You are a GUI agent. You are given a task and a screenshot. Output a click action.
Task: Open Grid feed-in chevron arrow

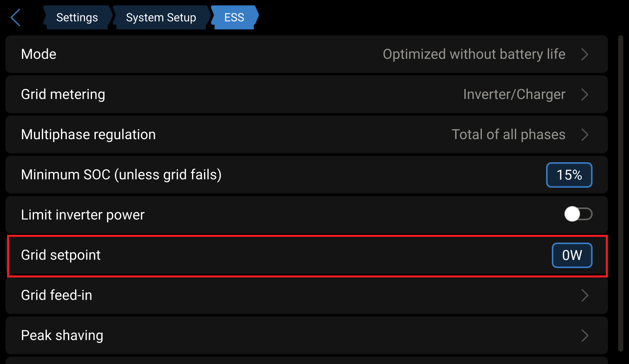point(585,295)
